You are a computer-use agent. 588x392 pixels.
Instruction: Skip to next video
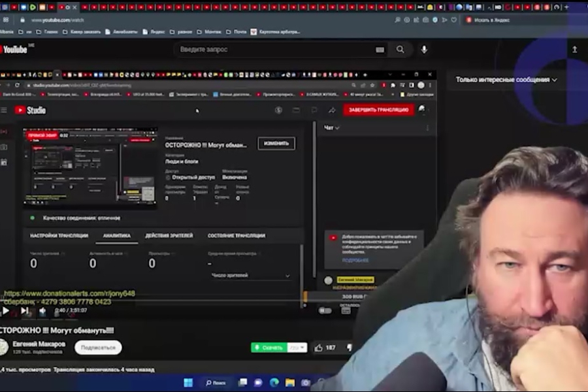(24, 311)
